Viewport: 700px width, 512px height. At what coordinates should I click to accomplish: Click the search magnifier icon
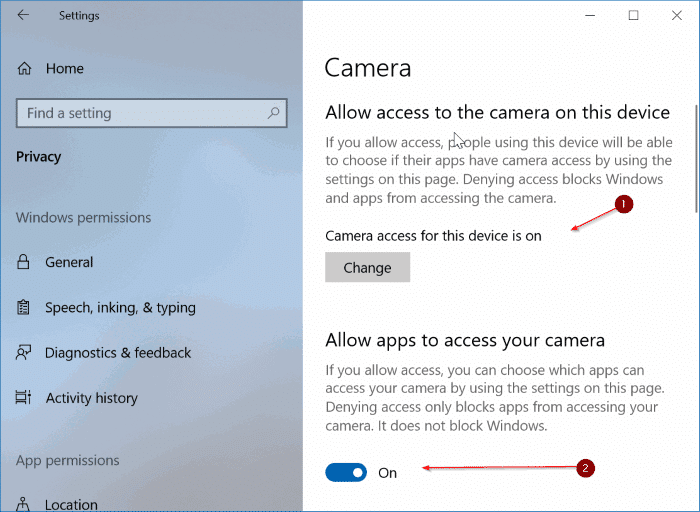(x=273, y=113)
